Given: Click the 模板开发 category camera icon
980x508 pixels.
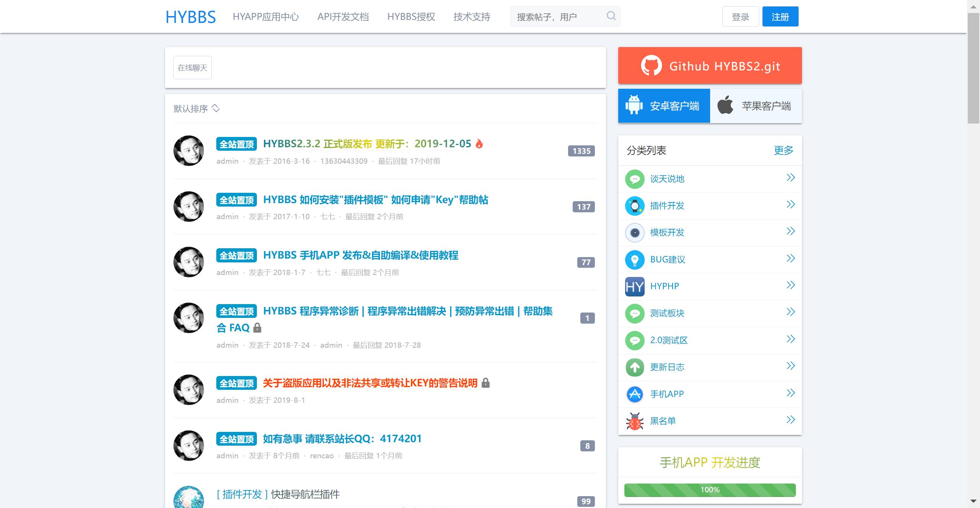Looking at the screenshot, I should (635, 233).
